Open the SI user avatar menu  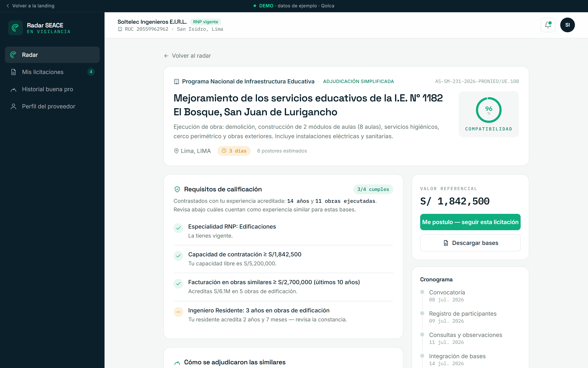567,25
